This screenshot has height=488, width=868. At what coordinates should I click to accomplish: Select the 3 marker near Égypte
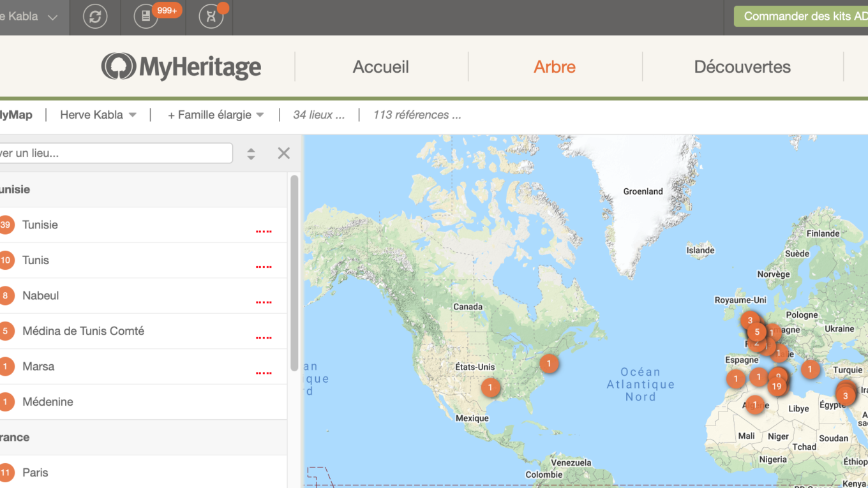point(846,396)
